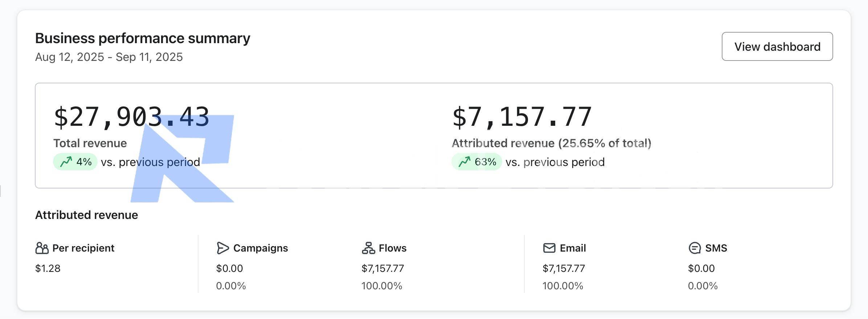868x319 pixels.
Task: Click the Aug 12 - Sep 11 date range
Action: click(109, 57)
